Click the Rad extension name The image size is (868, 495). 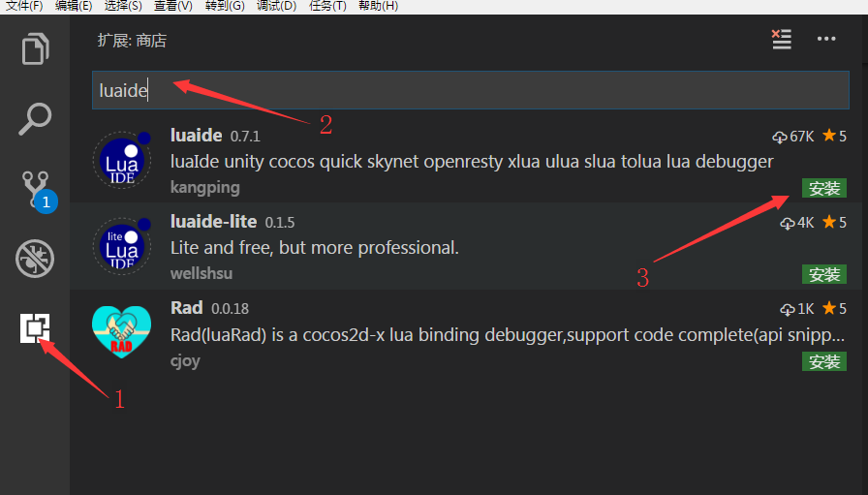(x=186, y=308)
